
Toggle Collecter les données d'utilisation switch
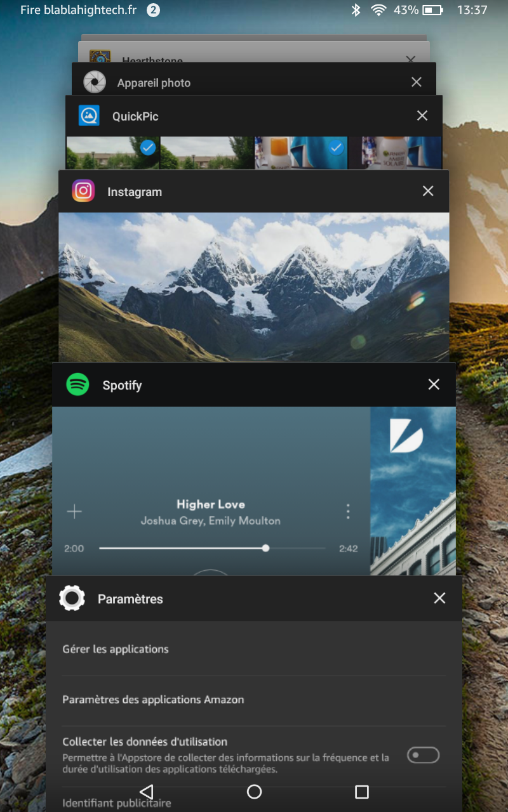pos(423,755)
